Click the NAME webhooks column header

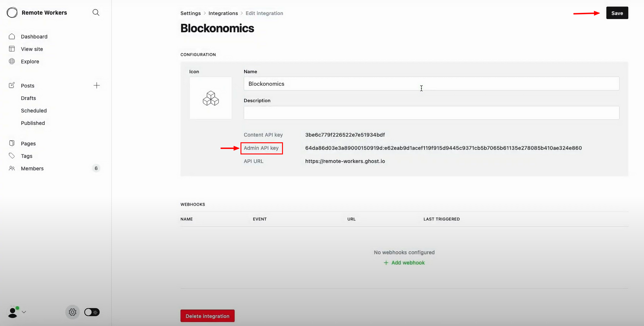coord(187,219)
